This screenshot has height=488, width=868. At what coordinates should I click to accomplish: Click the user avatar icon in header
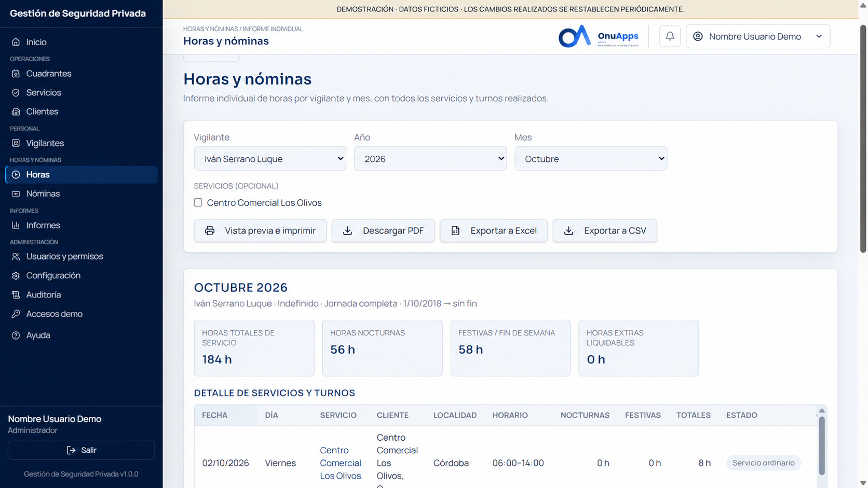(x=698, y=36)
